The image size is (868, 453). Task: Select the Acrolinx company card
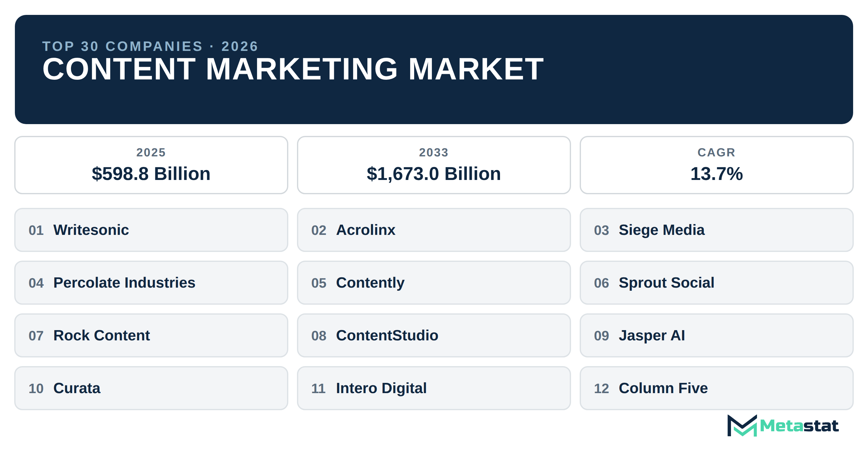[x=434, y=230]
